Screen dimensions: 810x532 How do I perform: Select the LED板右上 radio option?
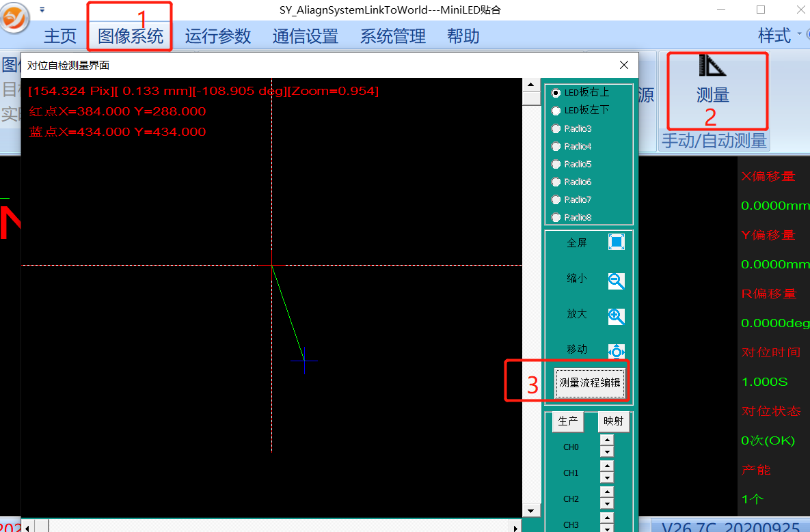(556, 93)
